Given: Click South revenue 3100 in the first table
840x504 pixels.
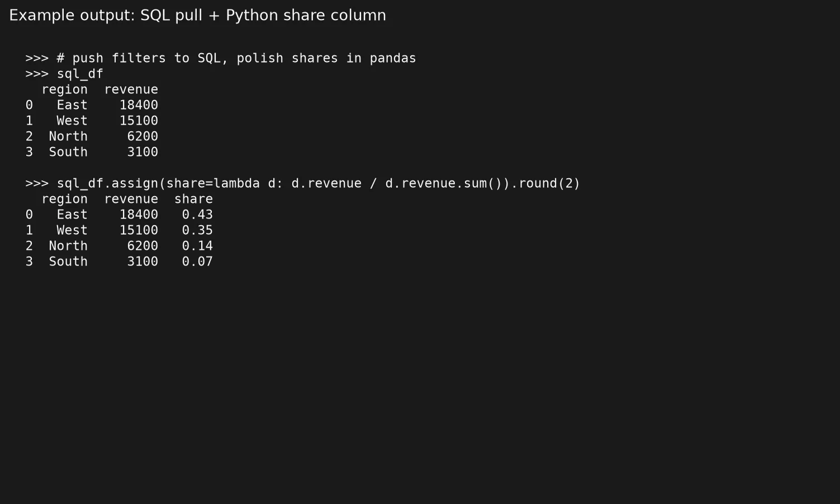Looking at the screenshot, I should click(143, 152).
